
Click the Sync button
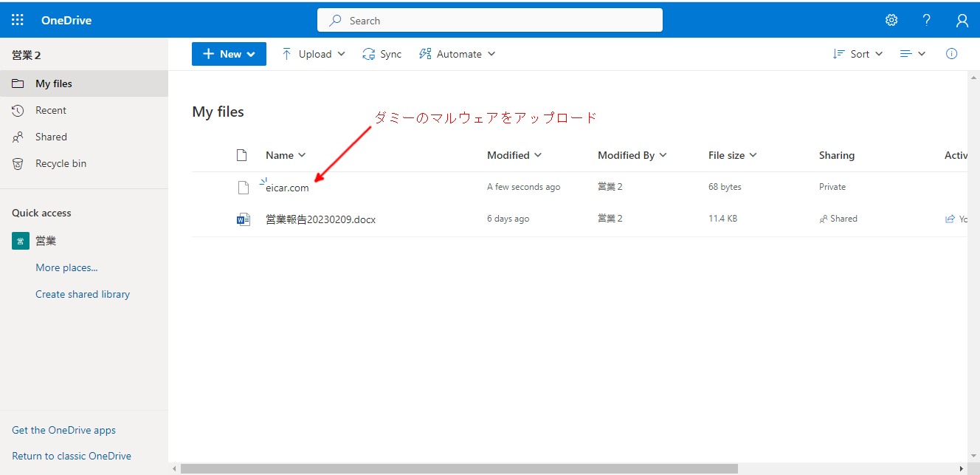382,54
